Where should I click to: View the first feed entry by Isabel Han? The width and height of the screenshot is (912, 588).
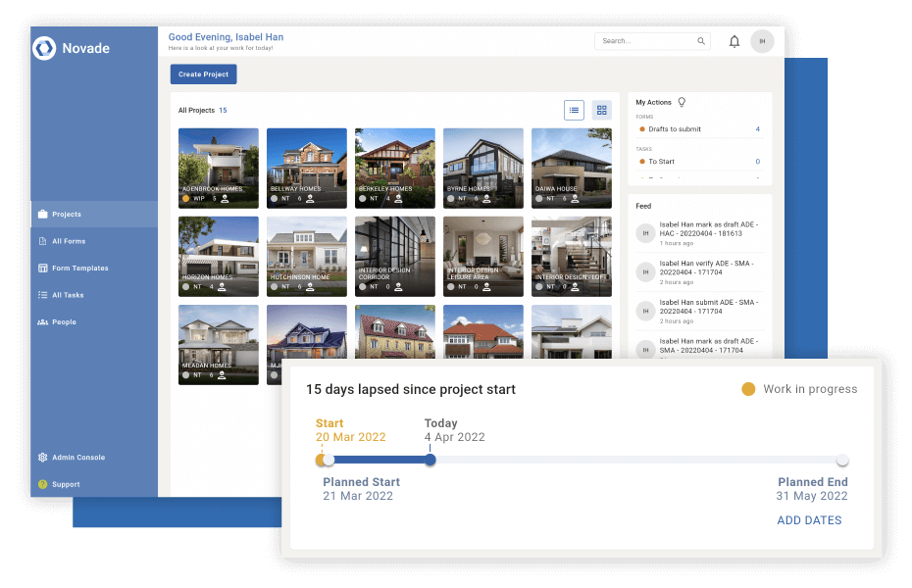(702, 230)
